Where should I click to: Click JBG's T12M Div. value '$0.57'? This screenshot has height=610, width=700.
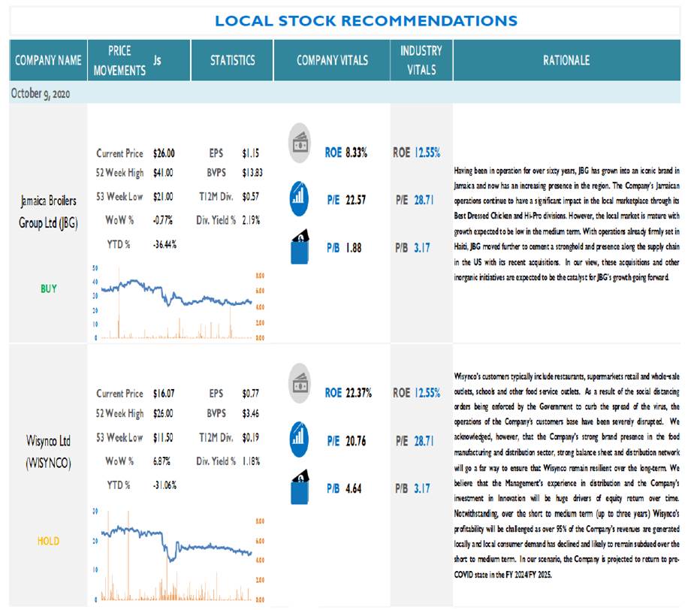click(x=250, y=197)
